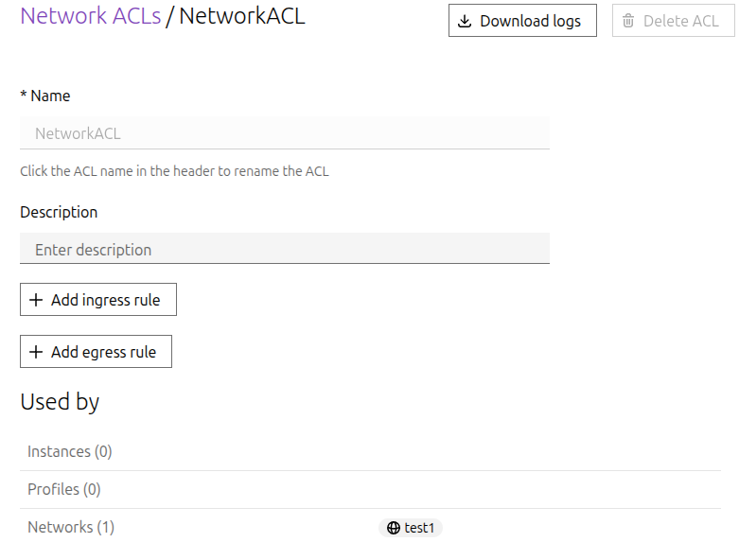Select the Networks (1) row
This screenshot has height=560, width=739.
pos(71,528)
